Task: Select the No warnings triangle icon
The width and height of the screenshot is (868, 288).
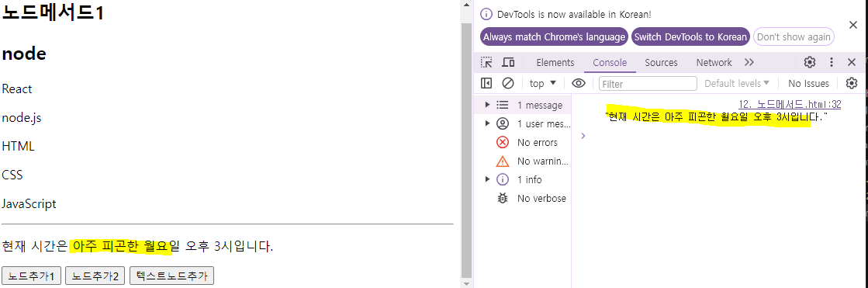Action: click(503, 161)
